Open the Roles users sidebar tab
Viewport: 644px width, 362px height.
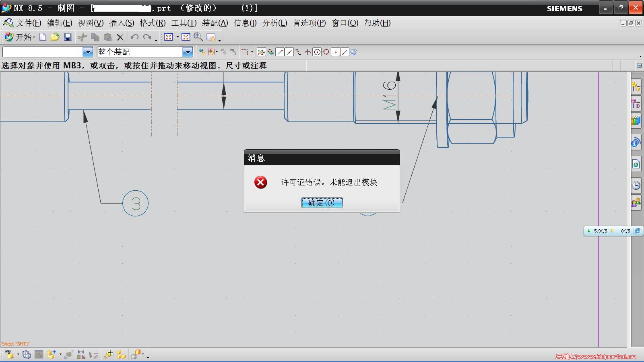click(x=636, y=202)
